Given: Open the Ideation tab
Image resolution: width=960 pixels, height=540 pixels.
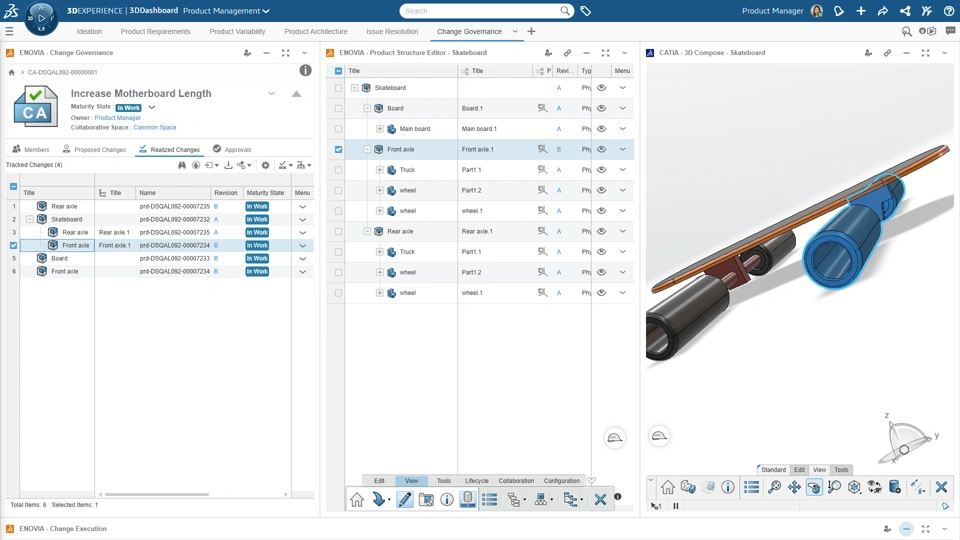Looking at the screenshot, I should pyautogui.click(x=89, y=31).
